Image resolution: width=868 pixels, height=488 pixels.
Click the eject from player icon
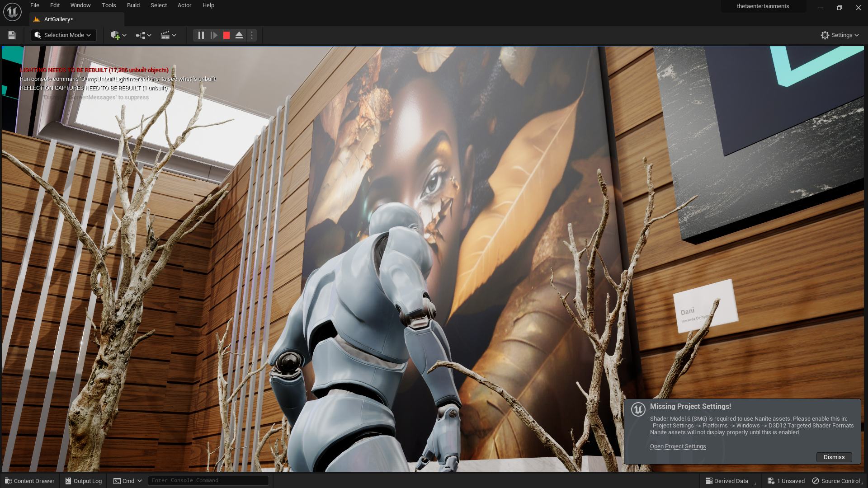239,35
